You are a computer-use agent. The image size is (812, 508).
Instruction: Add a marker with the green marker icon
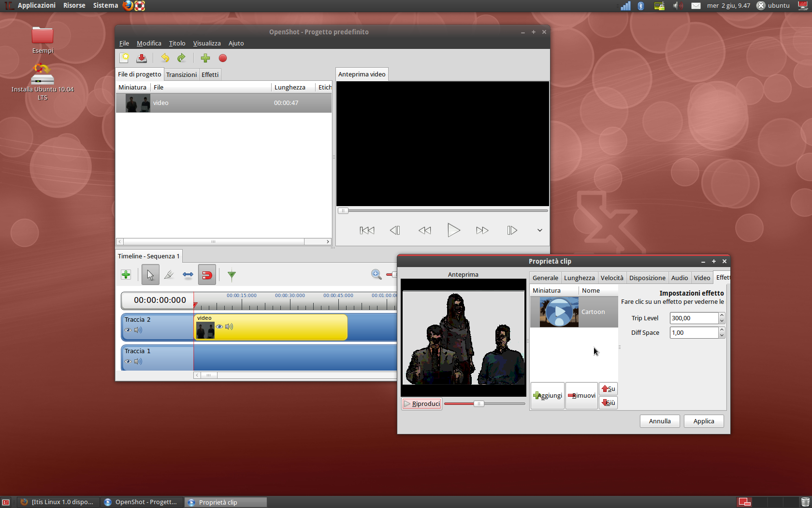232,275
